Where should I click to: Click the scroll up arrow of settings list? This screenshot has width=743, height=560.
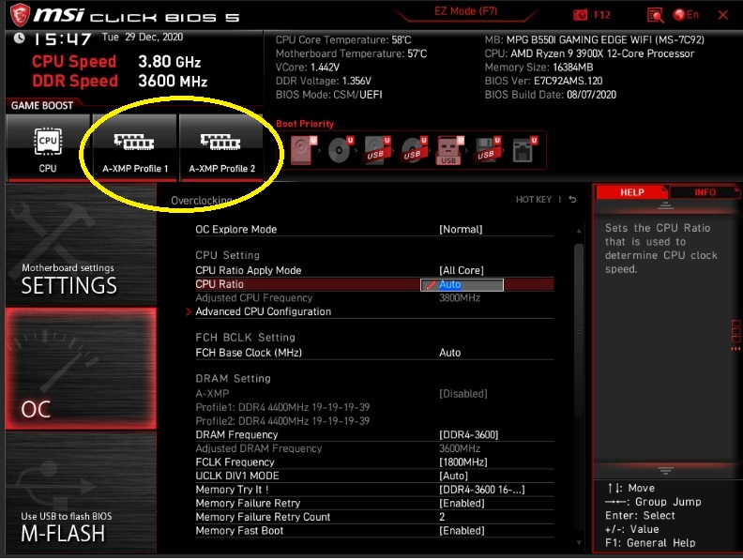pos(579,231)
